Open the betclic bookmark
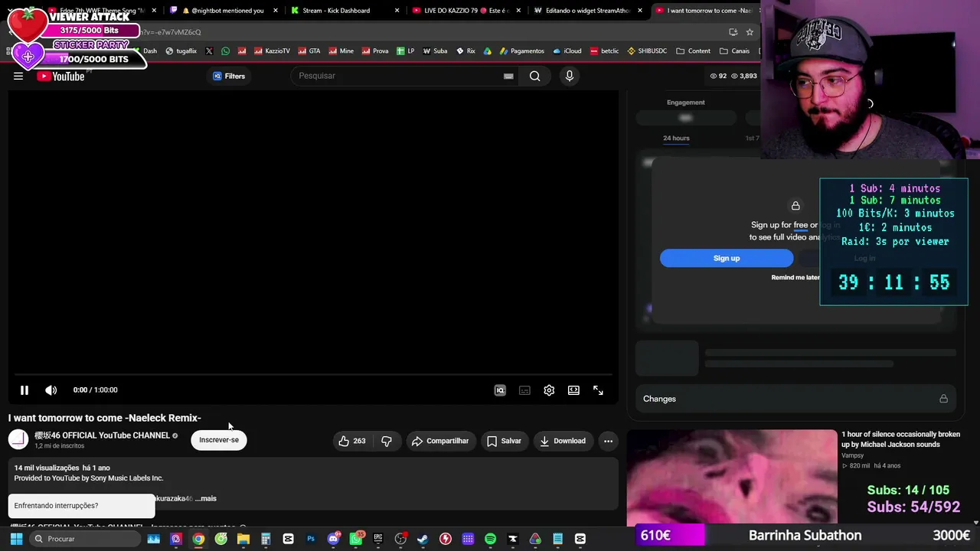The width and height of the screenshot is (980, 551). point(604,51)
